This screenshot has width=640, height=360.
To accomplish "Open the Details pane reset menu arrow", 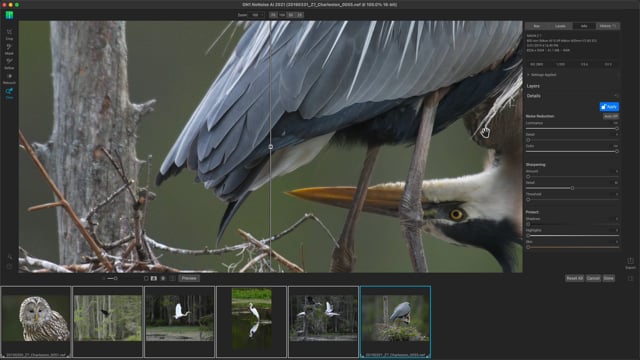I will tap(616, 96).
